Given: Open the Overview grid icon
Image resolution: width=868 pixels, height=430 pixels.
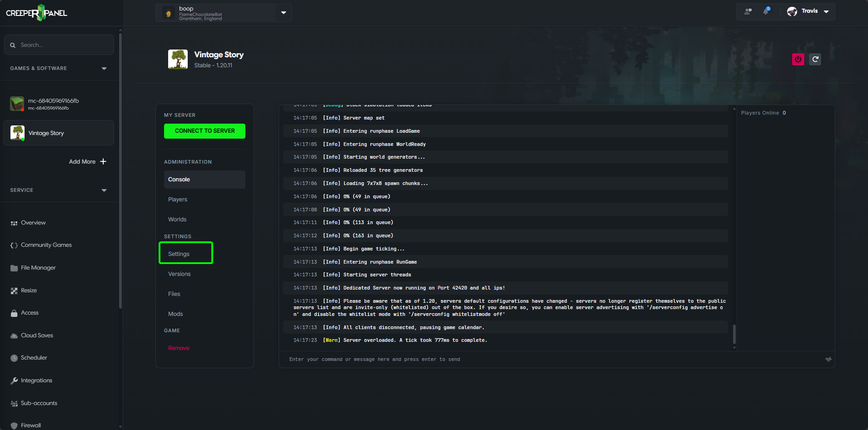Looking at the screenshot, I should click(14, 223).
